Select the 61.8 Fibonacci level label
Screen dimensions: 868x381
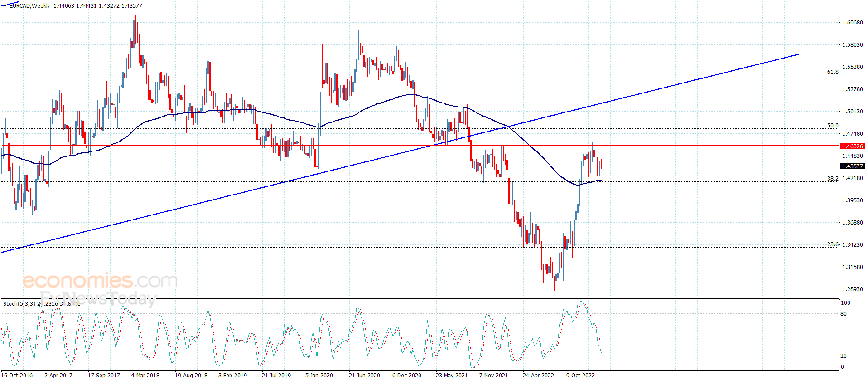833,72
